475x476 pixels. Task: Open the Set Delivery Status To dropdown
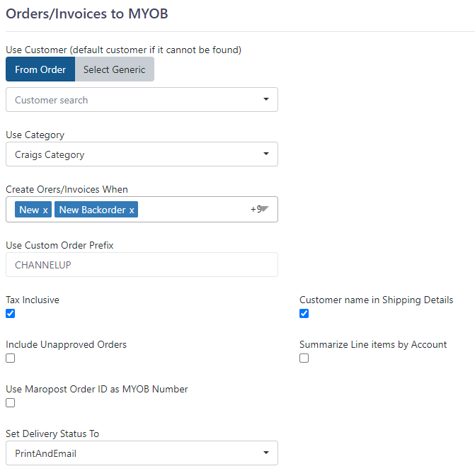pos(142,453)
